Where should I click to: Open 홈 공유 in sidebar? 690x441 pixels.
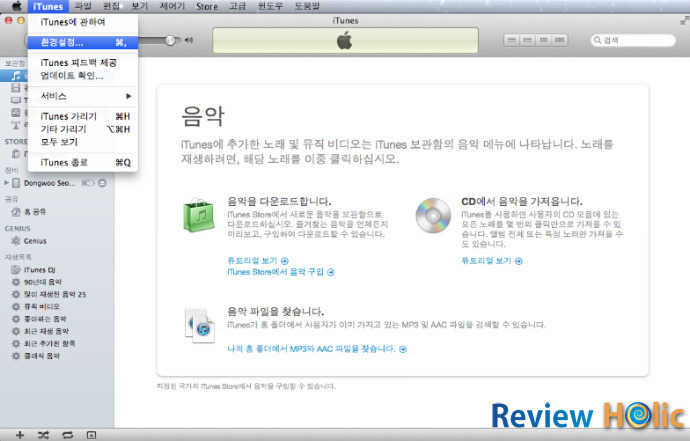pos(35,212)
